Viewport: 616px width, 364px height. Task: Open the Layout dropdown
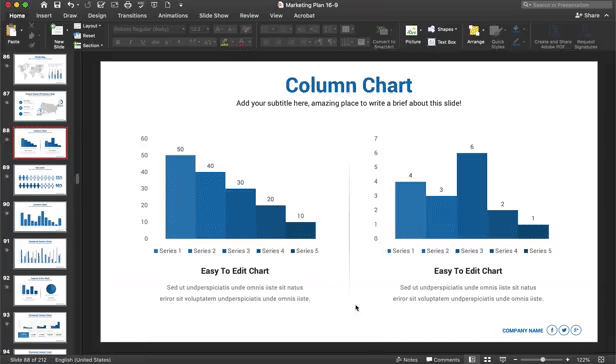click(88, 26)
